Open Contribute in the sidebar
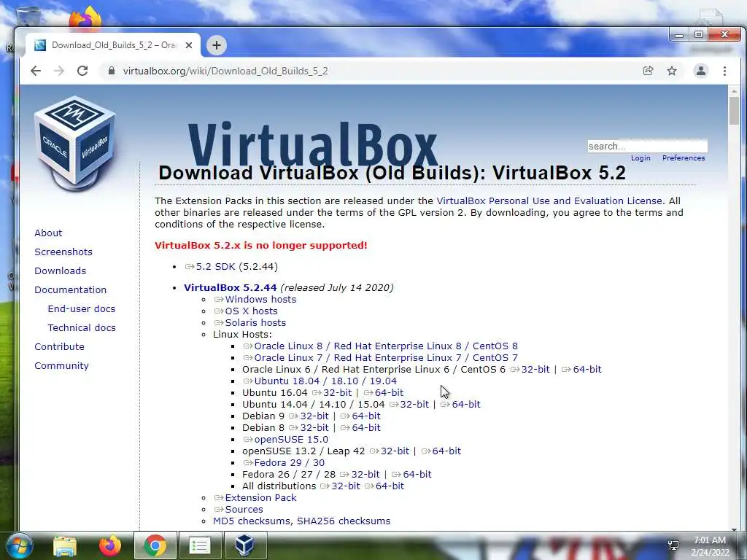 point(59,346)
